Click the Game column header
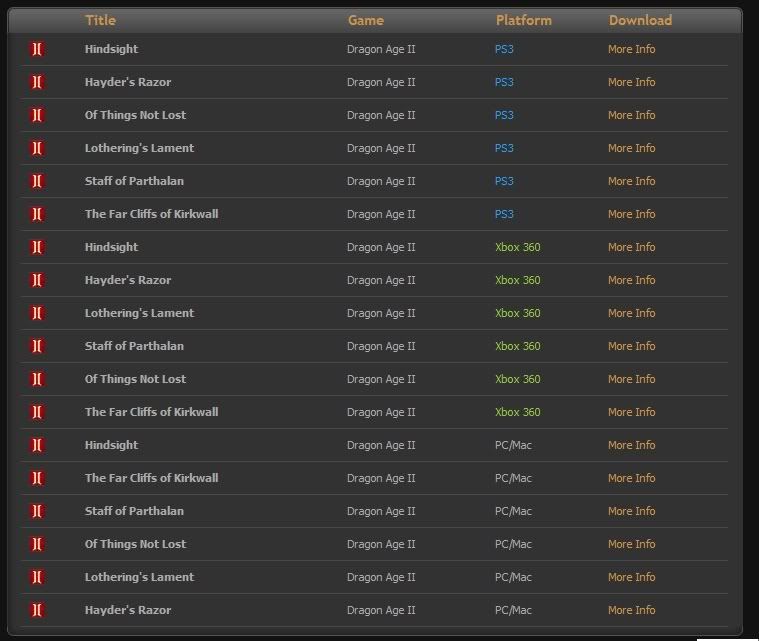 click(x=366, y=20)
